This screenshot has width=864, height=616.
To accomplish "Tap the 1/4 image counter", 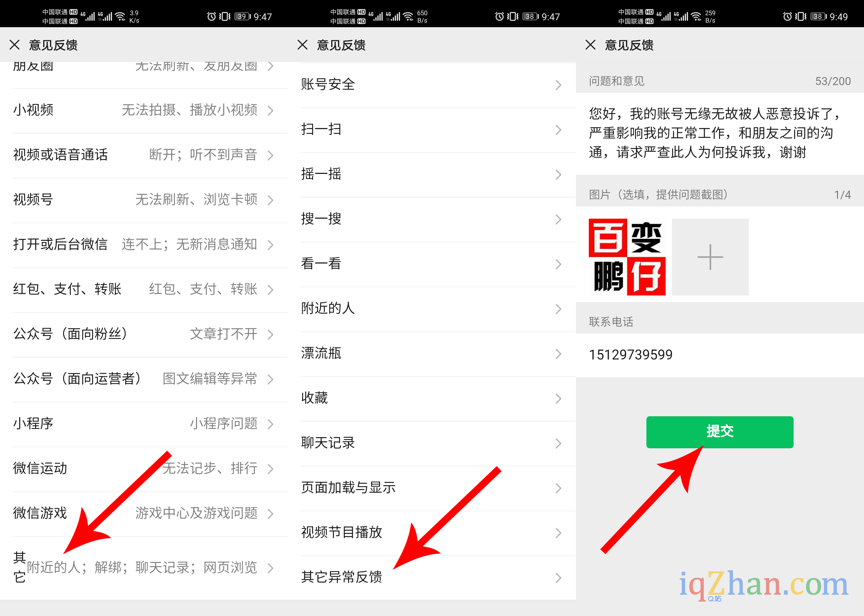I will pos(842,195).
